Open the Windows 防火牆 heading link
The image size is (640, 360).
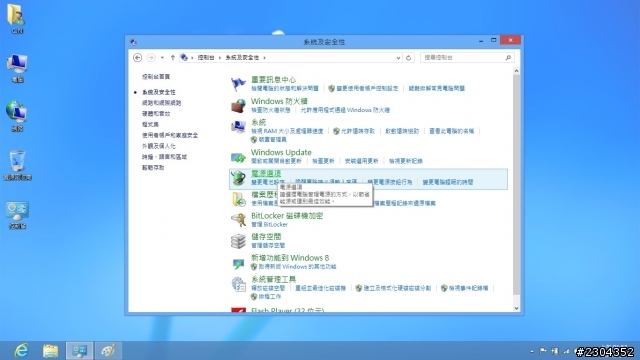[279, 101]
